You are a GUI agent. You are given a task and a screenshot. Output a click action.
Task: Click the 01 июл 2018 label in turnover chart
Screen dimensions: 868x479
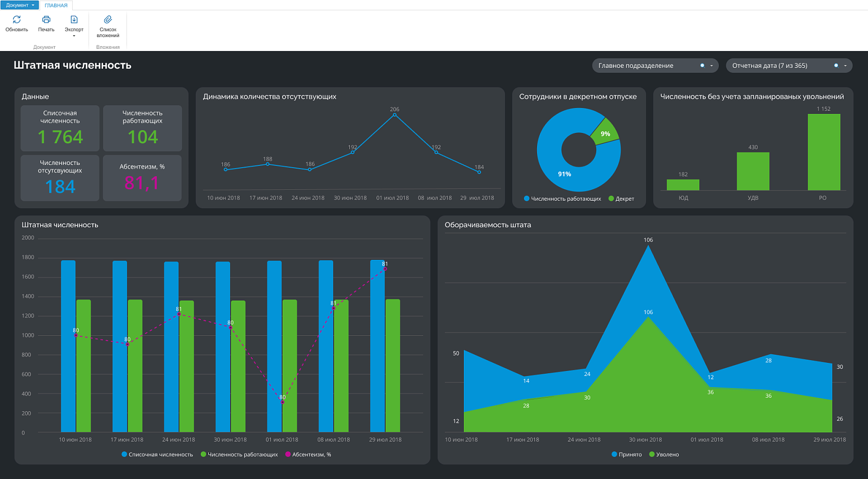[x=707, y=439]
